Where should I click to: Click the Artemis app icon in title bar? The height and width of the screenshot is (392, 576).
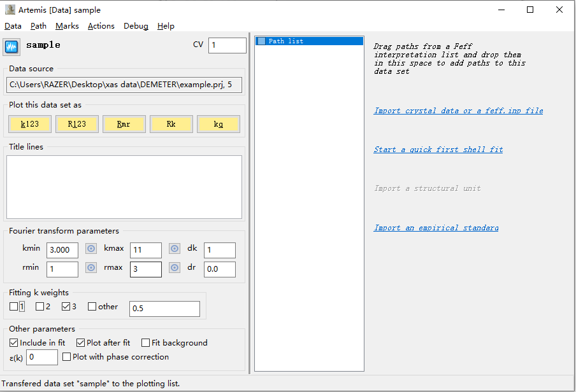10,10
